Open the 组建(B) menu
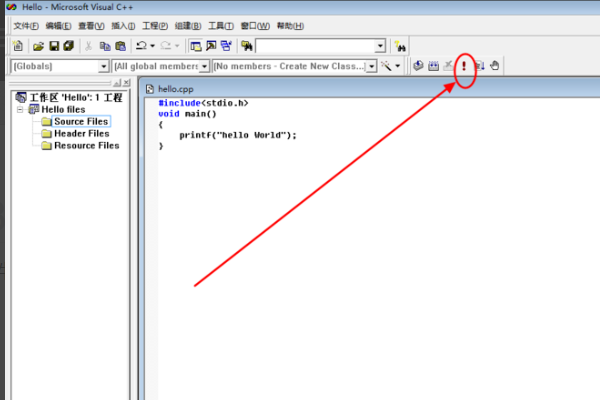The height and width of the screenshot is (400, 600). [188, 26]
